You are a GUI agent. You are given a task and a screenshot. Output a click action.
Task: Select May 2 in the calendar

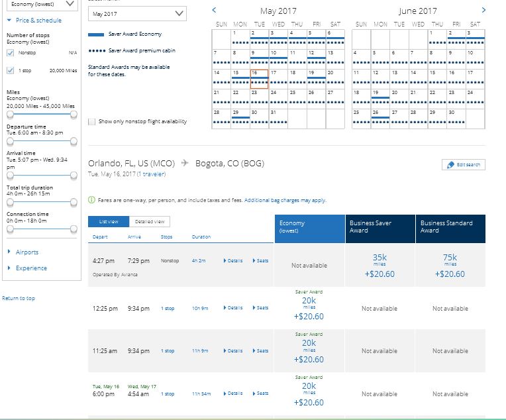(259, 38)
